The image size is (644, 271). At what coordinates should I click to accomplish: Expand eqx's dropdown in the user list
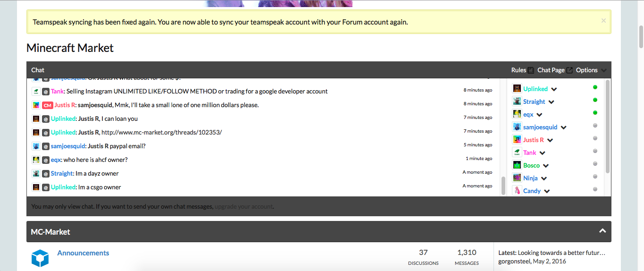click(540, 115)
